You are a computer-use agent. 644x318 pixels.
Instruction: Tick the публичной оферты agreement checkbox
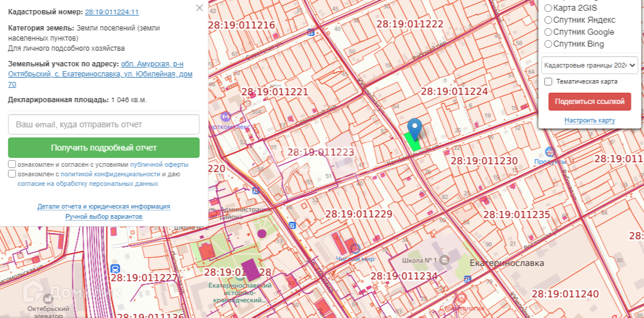pyautogui.click(x=12, y=164)
